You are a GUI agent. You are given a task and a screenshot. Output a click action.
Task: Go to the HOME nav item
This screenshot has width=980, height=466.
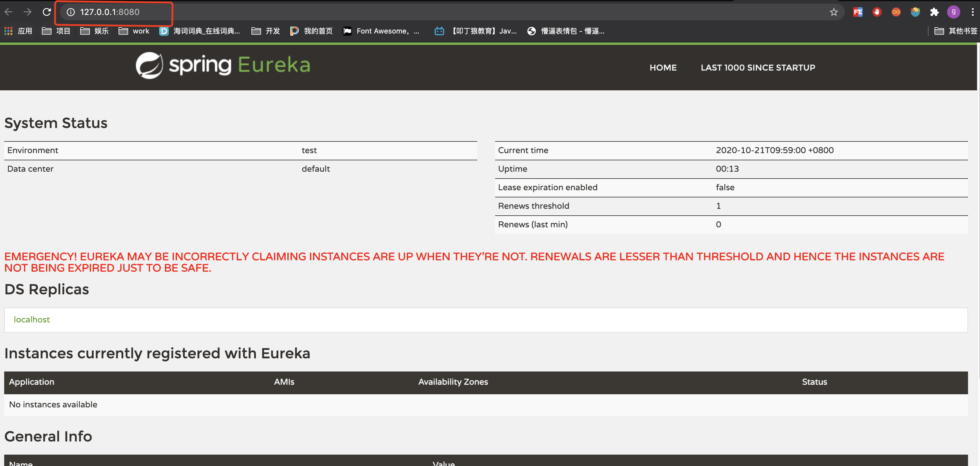click(x=663, y=68)
